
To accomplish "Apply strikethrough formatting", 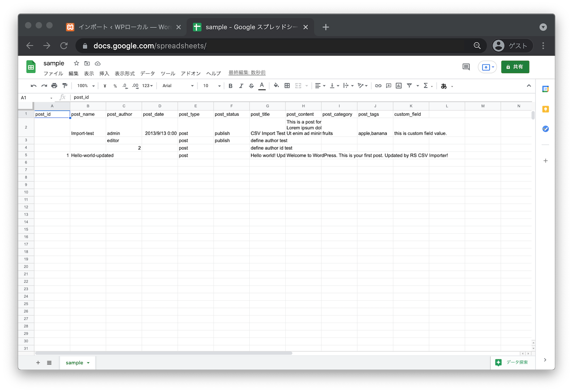I will pyautogui.click(x=251, y=85).
